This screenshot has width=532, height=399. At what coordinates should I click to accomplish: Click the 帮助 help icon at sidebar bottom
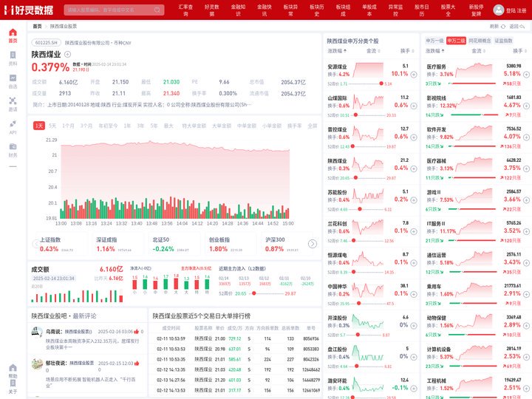[13, 368]
